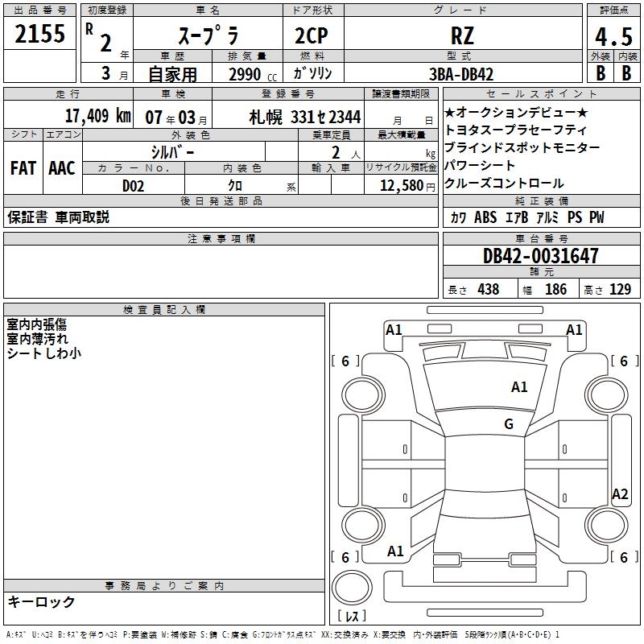The image size is (644, 644).
Task: Select the car name スープラ
Action: pos(208,35)
